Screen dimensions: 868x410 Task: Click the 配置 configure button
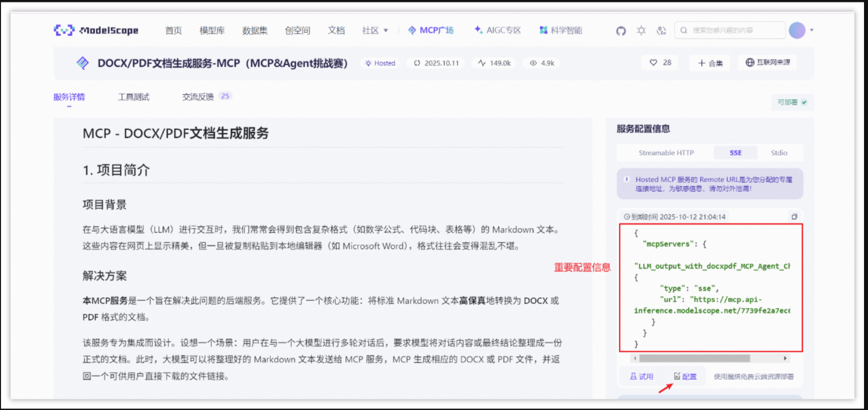coord(685,376)
